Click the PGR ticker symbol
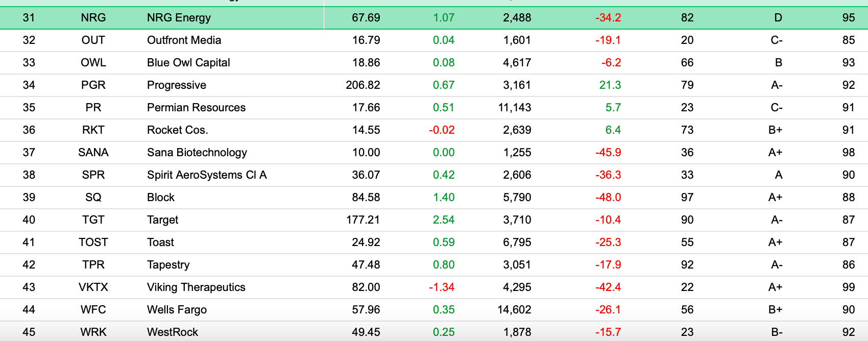 [93, 85]
